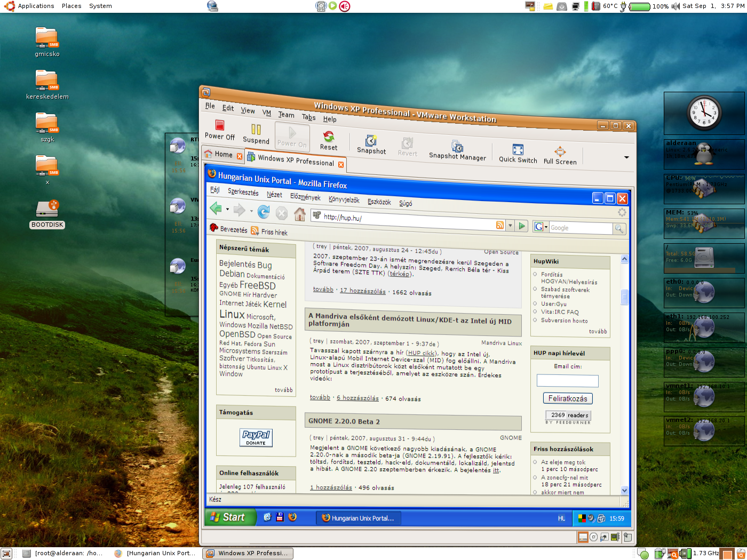Open VMware File menu
This screenshot has height=560, width=747.
point(210,106)
